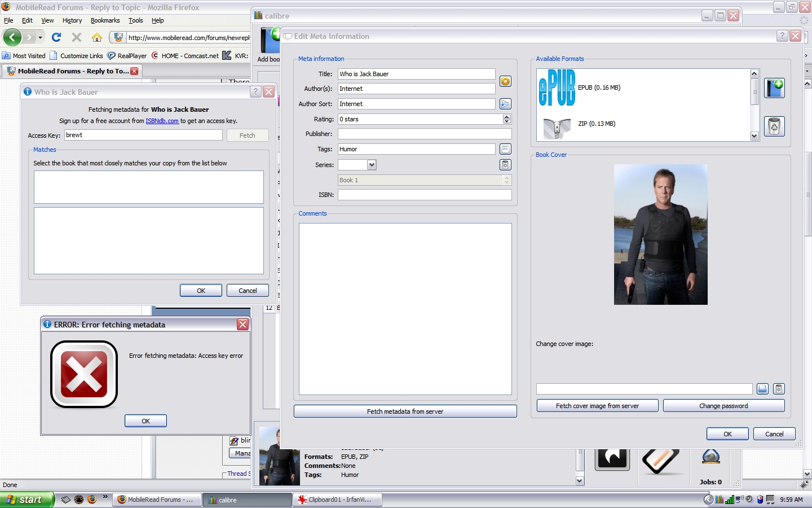
Task: Click the Title field in Meta information
Action: click(x=417, y=74)
